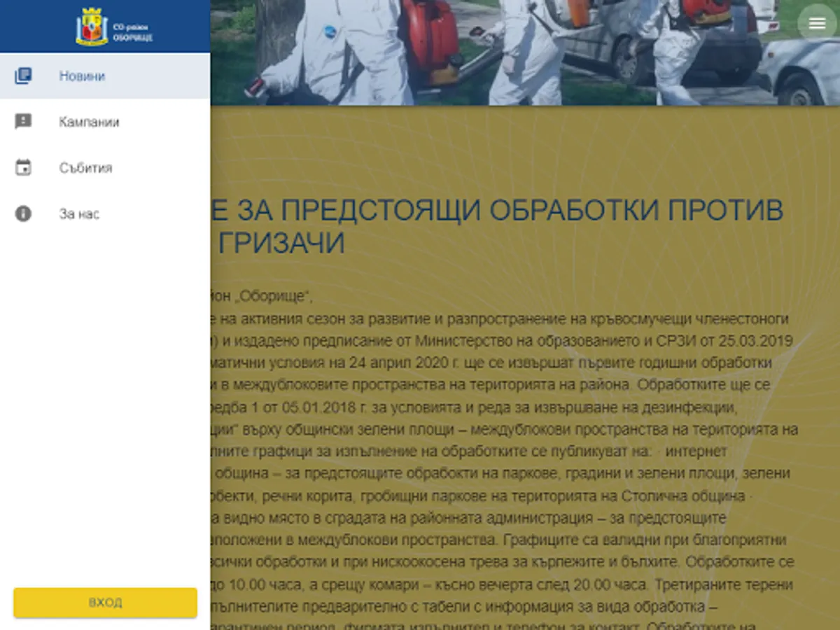
Task: Click the article body paragraph text
Action: coord(504,458)
